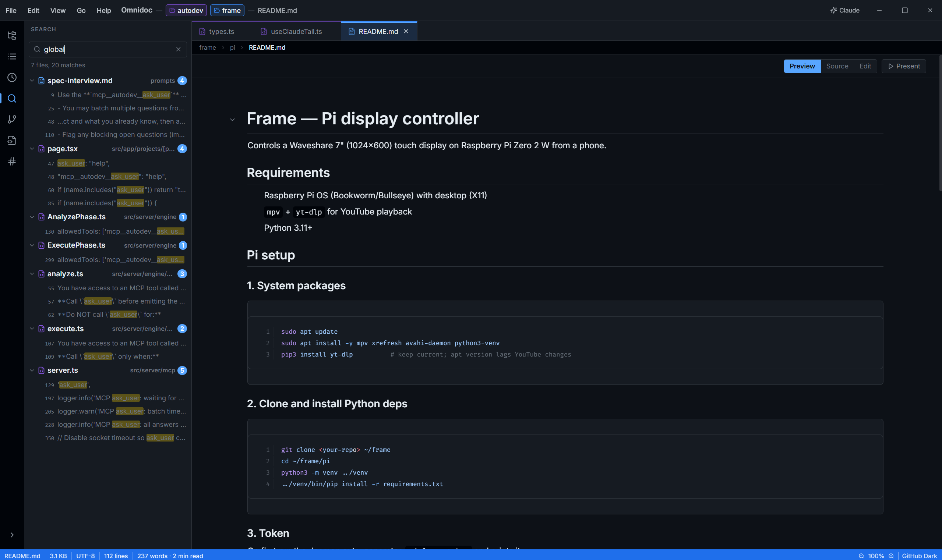Viewport: 942px width, 560px height.
Task: Click the '112 lines' status bar entry
Action: [116, 556]
